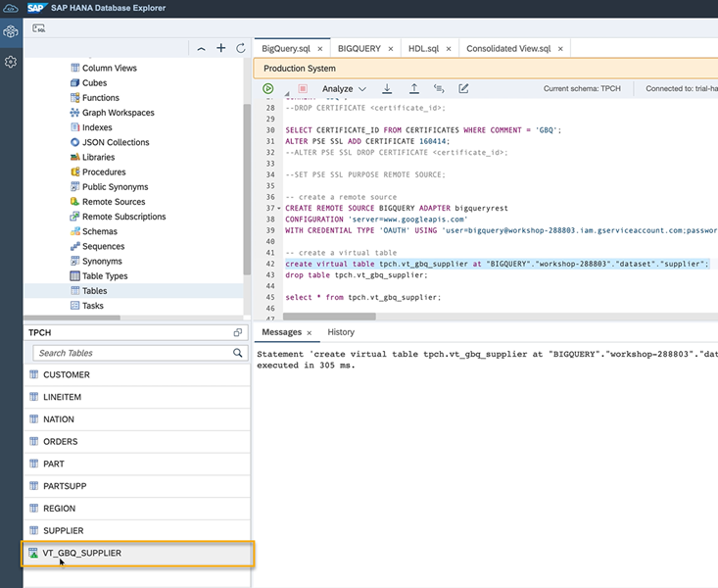Close the Consolidated View.sql tab

coord(560,49)
